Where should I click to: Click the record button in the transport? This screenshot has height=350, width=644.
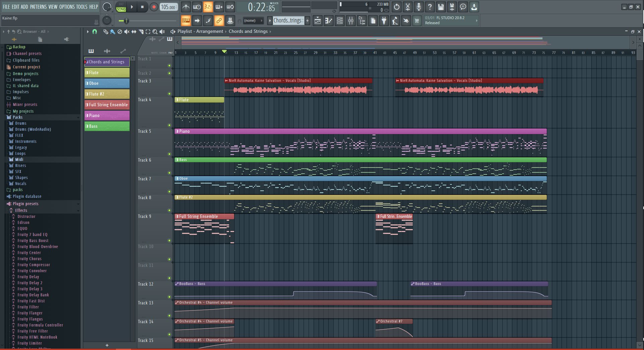154,7
